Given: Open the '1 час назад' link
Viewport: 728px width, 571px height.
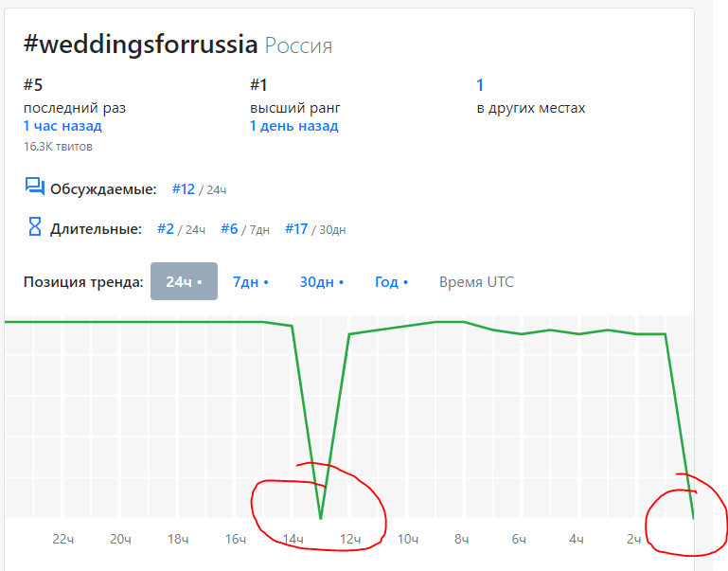Looking at the screenshot, I should (x=62, y=126).
